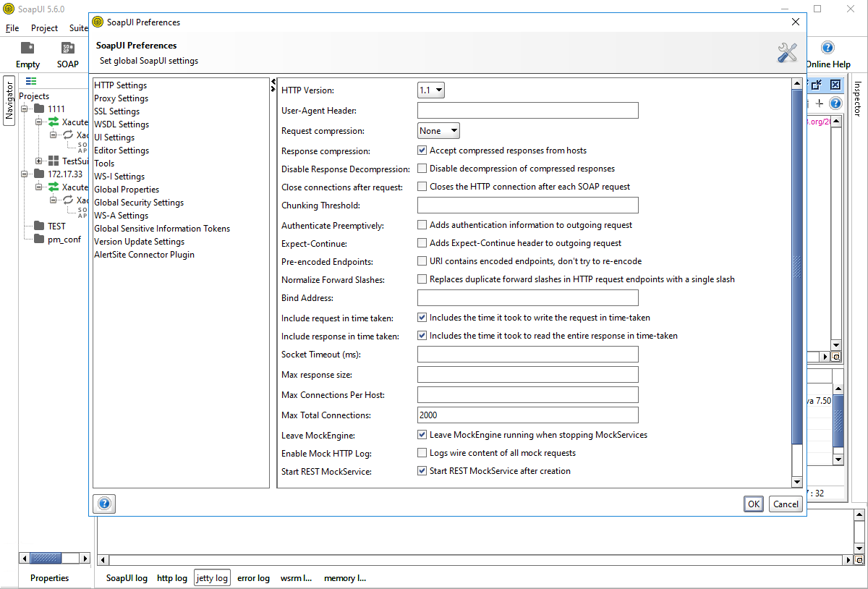This screenshot has height=589, width=868.
Task: Toggle Includes time to write request in time-taken
Action: click(x=422, y=318)
